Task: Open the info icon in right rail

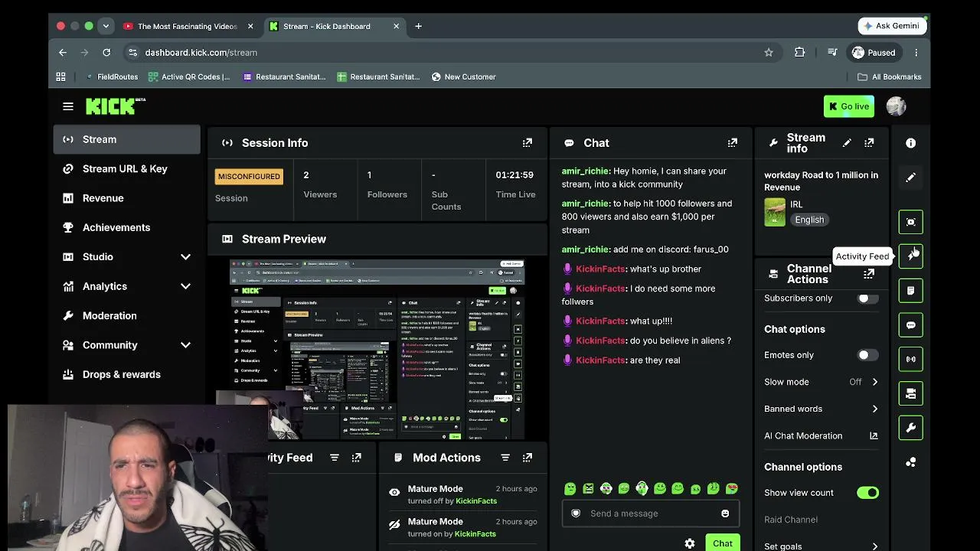Action: (x=911, y=143)
